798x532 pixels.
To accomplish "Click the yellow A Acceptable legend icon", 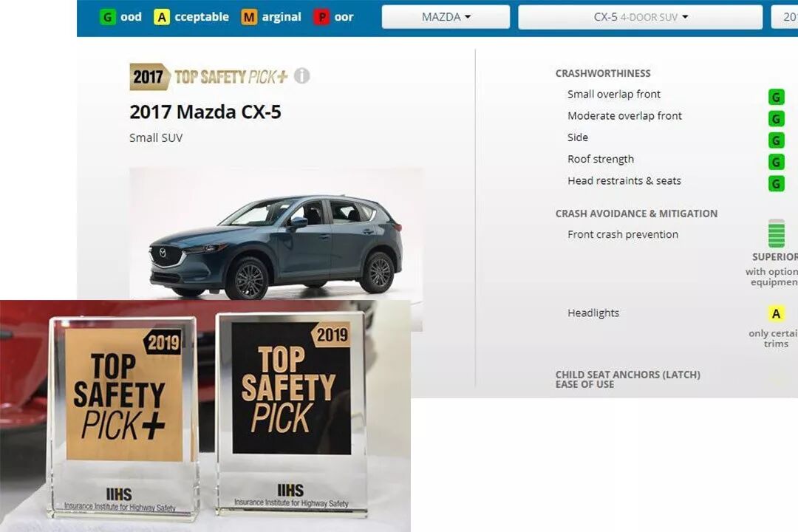I will coord(161,17).
